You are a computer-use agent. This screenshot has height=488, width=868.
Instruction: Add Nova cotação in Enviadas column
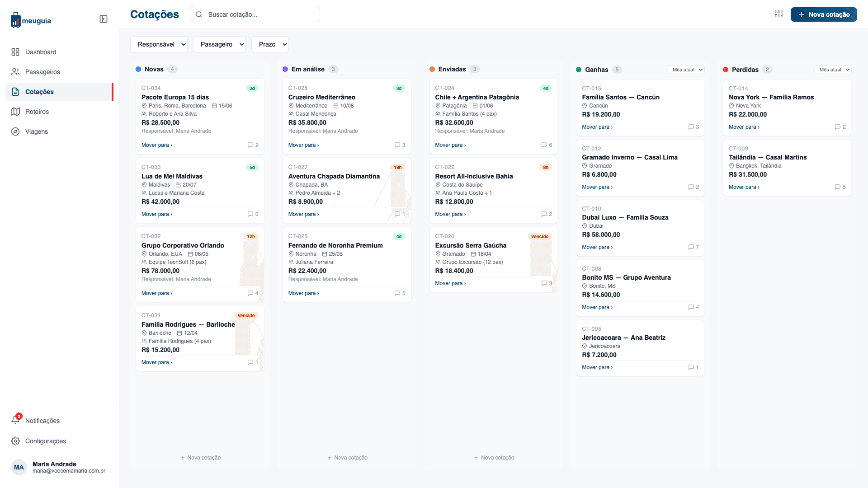494,458
